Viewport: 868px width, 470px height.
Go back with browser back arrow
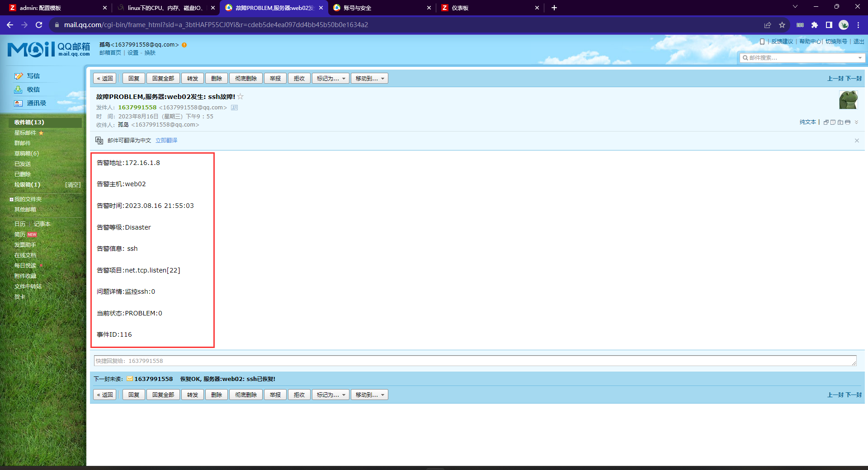pyautogui.click(x=10, y=25)
